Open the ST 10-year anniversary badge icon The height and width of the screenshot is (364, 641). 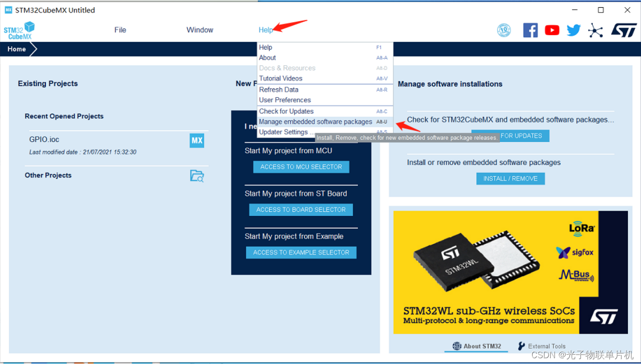click(x=504, y=30)
